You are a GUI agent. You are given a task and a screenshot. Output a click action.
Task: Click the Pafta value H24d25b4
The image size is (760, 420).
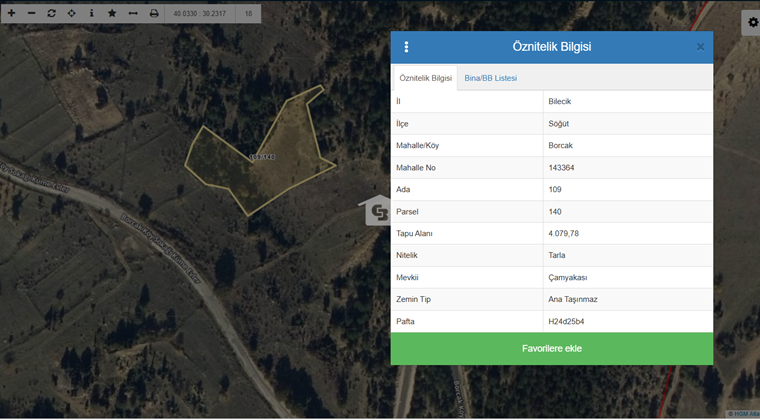point(568,321)
